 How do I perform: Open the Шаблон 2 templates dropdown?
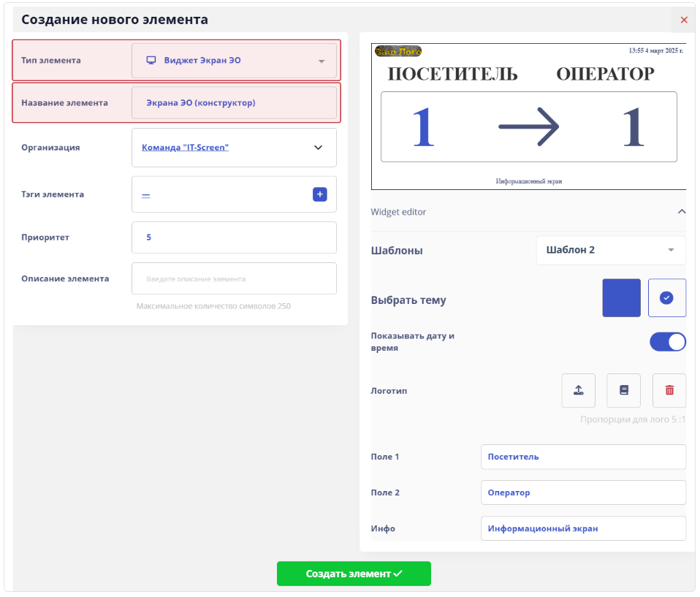pos(610,250)
